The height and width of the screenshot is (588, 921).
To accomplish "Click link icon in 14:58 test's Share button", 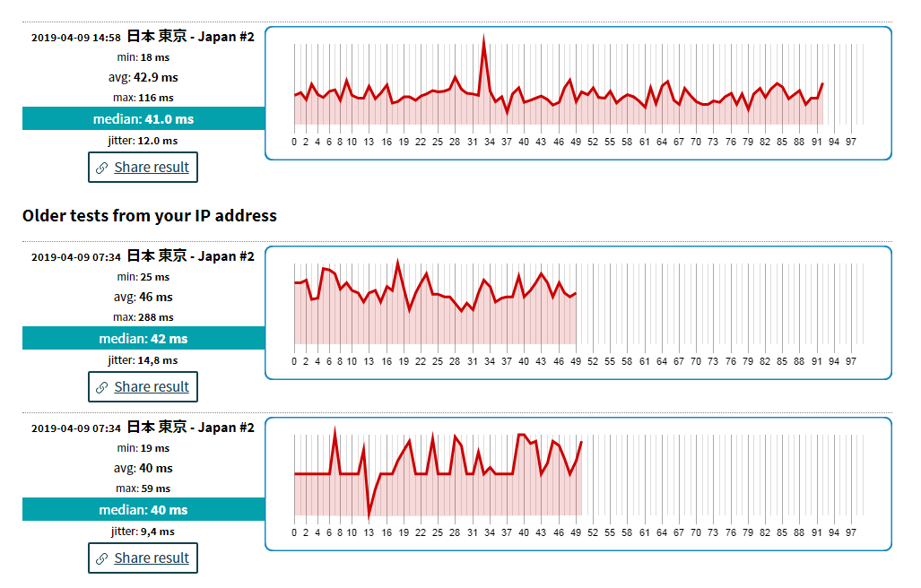I will (x=101, y=168).
